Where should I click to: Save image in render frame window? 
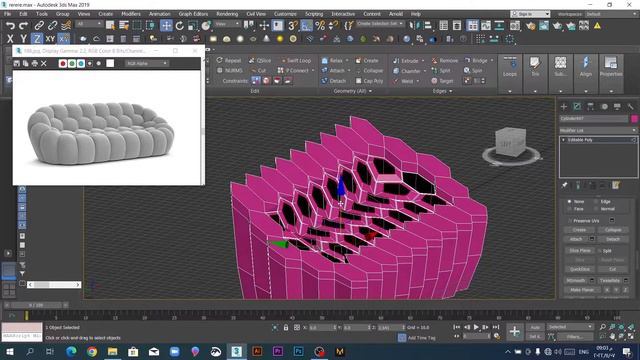[x=17, y=63]
